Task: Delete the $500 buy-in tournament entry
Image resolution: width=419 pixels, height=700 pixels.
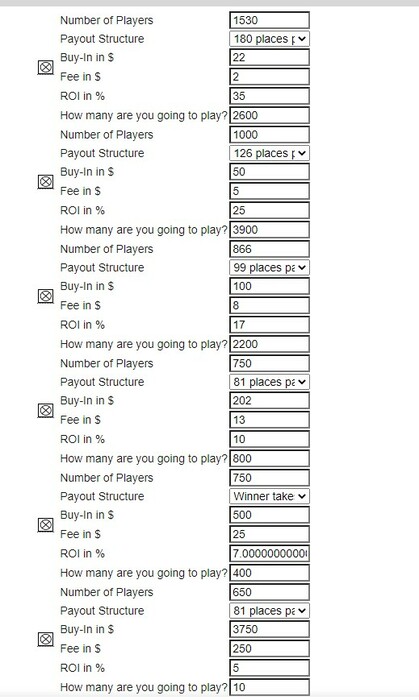Action: pos(45,525)
